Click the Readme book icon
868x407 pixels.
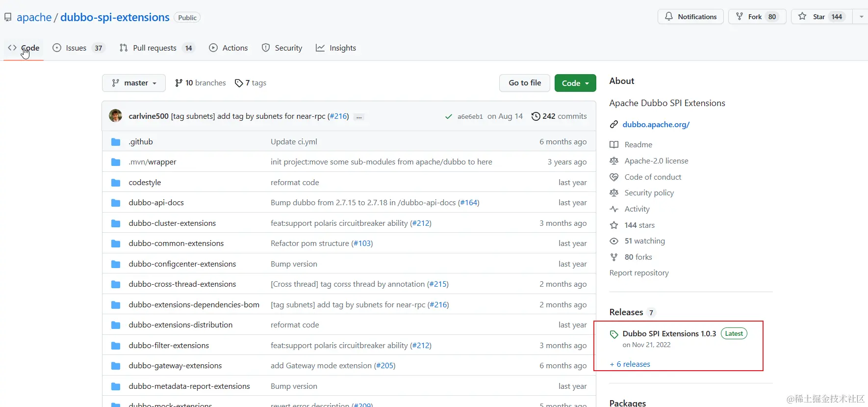point(614,145)
